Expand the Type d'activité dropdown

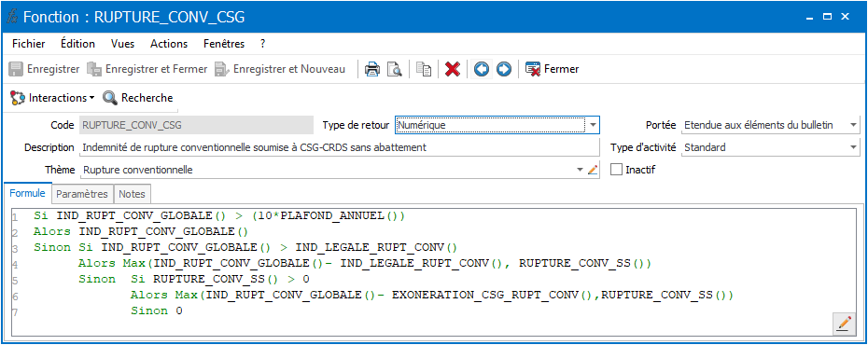point(853,147)
